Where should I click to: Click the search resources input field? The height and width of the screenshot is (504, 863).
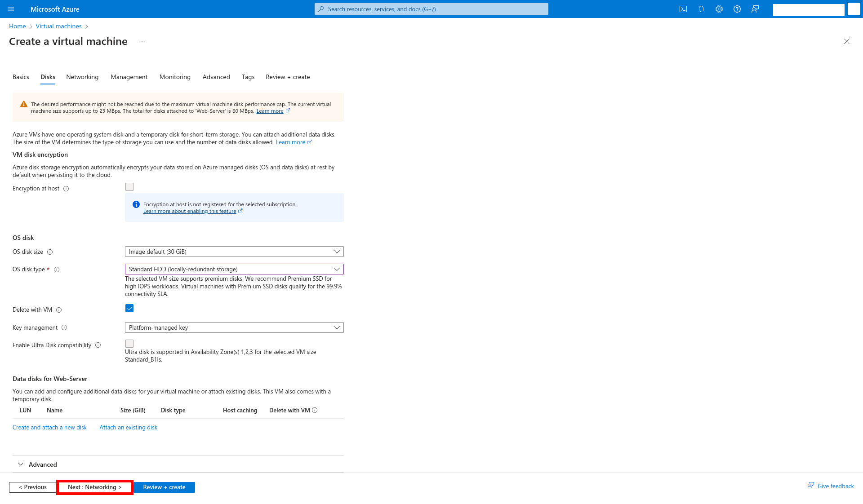[x=431, y=9]
